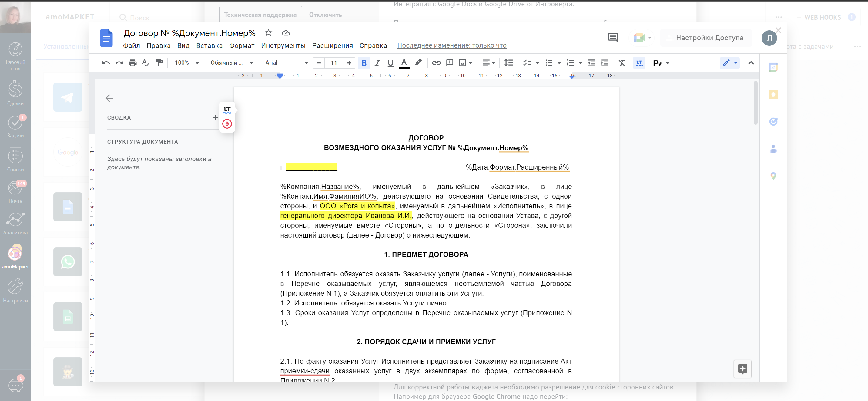Click the bulleted list icon
868x401 pixels.
[549, 63]
